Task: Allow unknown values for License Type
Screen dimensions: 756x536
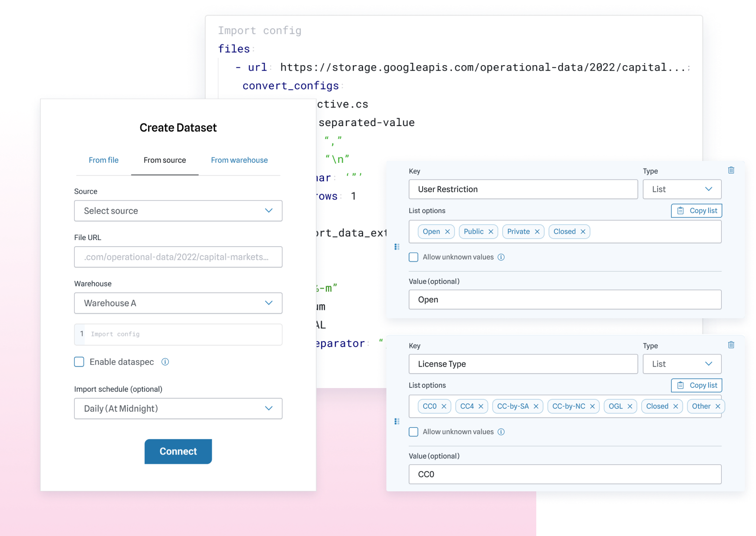Action: click(x=413, y=432)
